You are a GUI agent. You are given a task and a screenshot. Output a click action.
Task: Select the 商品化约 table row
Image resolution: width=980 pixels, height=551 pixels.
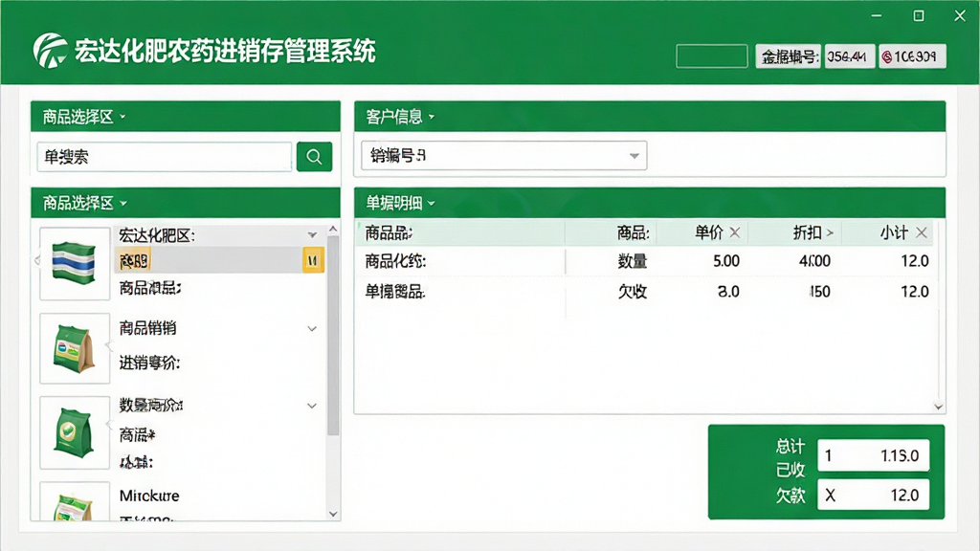646,260
